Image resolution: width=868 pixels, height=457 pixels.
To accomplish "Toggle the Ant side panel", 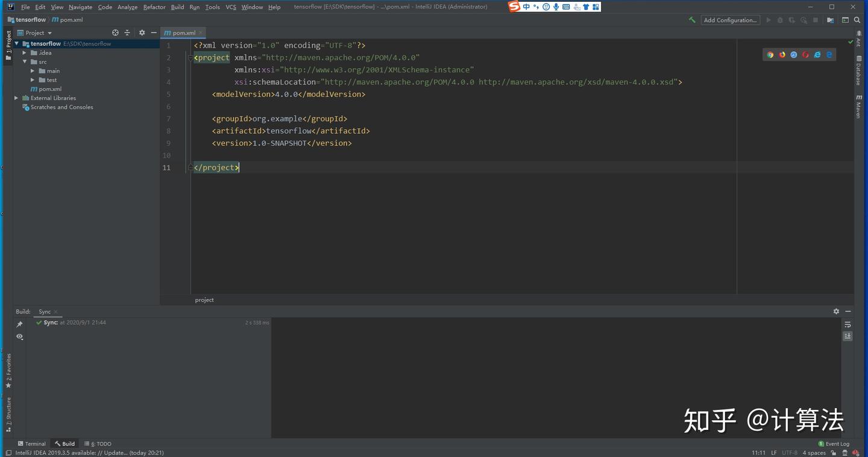I will pos(859,38).
